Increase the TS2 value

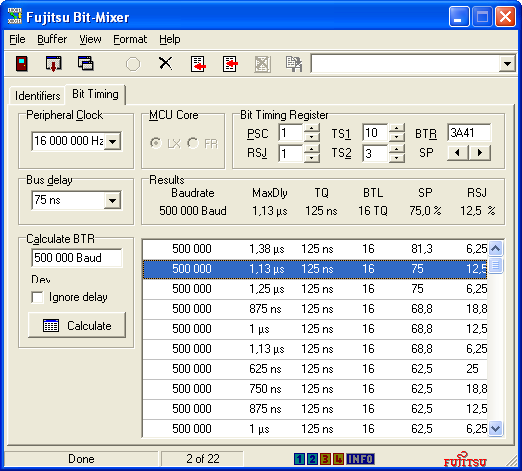[x=397, y=149]
